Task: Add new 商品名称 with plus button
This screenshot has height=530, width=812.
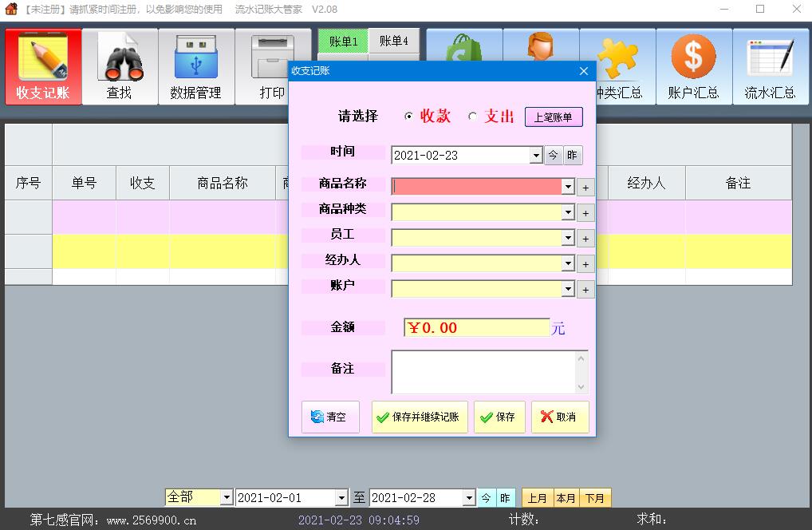Action: click(585, 188)
